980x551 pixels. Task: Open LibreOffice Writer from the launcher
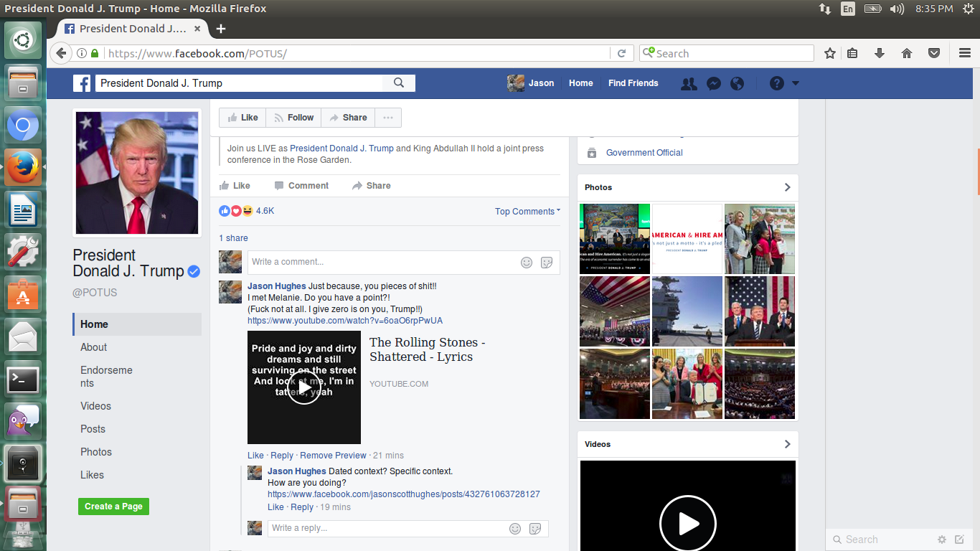point(23,211)
